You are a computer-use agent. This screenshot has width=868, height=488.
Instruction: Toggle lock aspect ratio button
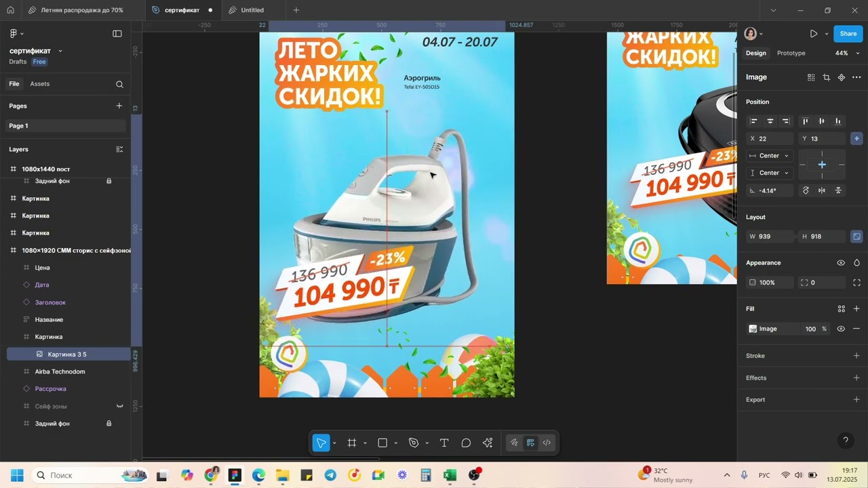(856, 237)
